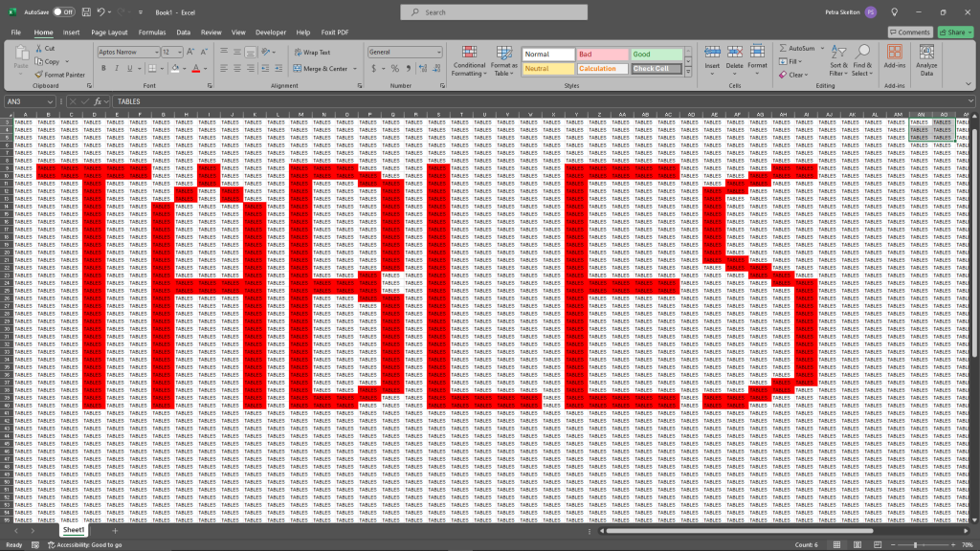Click the Add-ins icon

895,59
